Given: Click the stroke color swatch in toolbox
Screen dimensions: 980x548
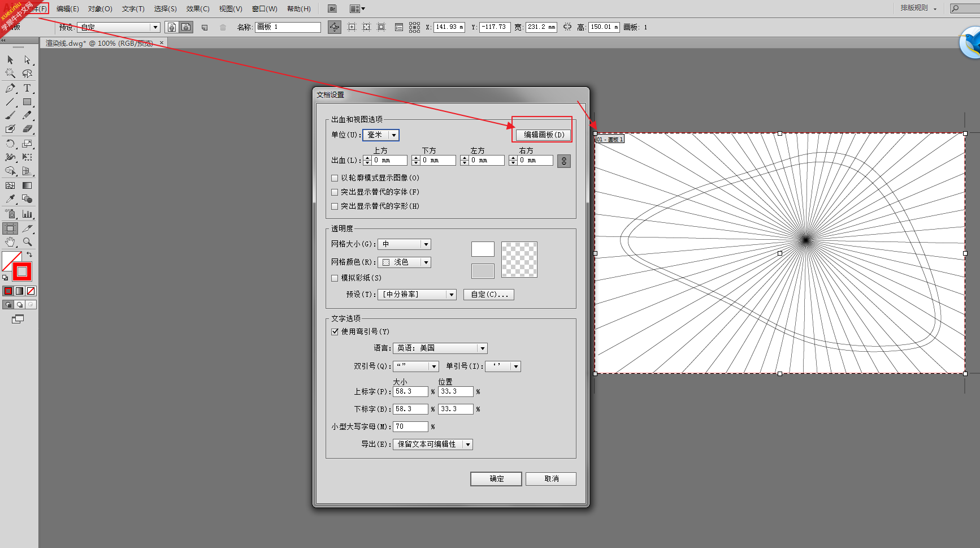Looking at the screenshot, I should (x=22, y=272).
